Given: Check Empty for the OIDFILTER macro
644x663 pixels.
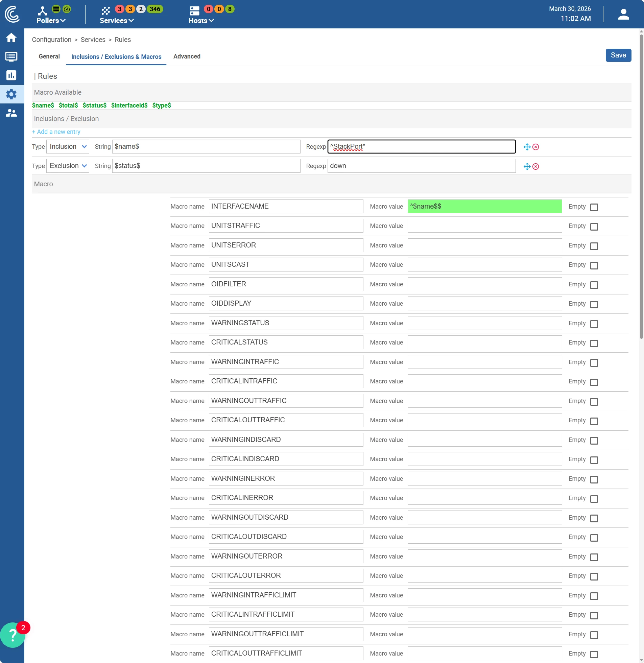Looking at the screenshot, I should click(x=594, y=285).
